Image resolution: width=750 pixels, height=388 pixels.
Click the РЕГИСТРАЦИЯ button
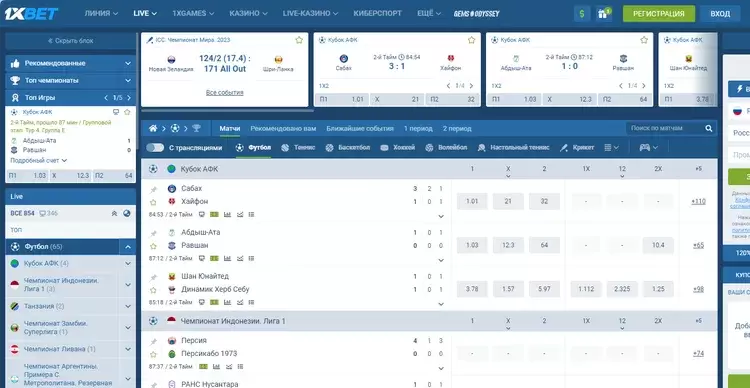659,14
